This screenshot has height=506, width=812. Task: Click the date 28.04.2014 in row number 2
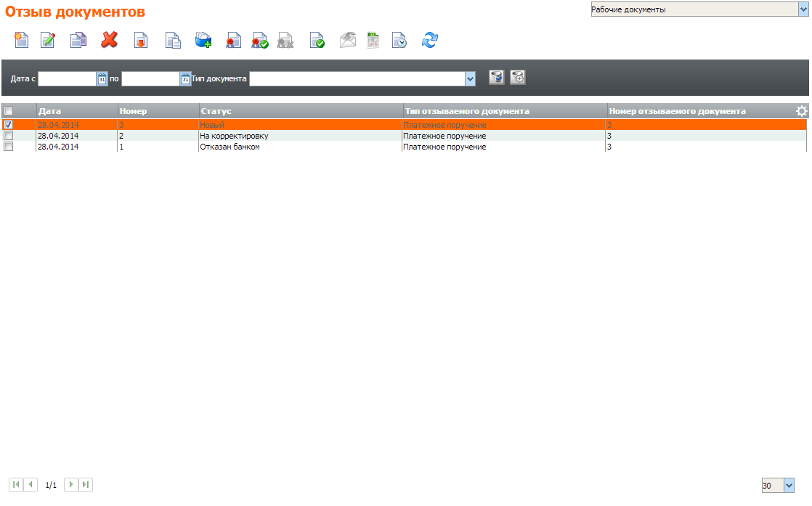pyautogui.click(x=58, y=136)
